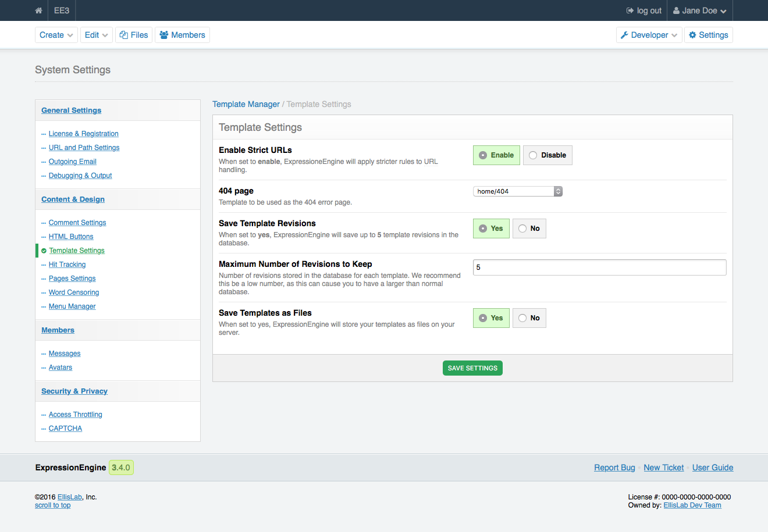Expand the Edit dropdown menu
The image size is (768, 532).
(96, 35)
